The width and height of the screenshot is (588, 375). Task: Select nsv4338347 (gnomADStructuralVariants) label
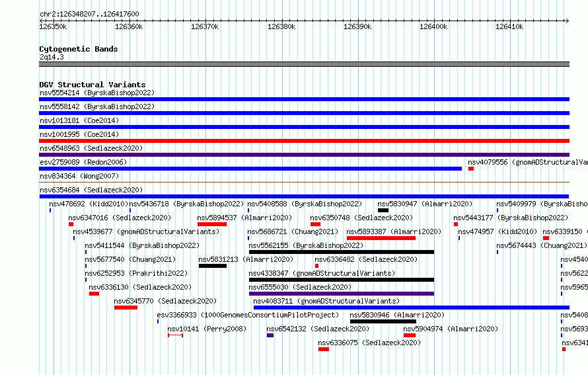click(x=322, y=273)
